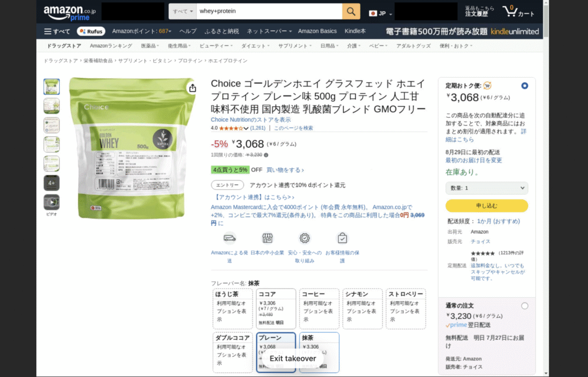
Task: Open the 数量 quantity dropdown
Action: pos(487,188)
